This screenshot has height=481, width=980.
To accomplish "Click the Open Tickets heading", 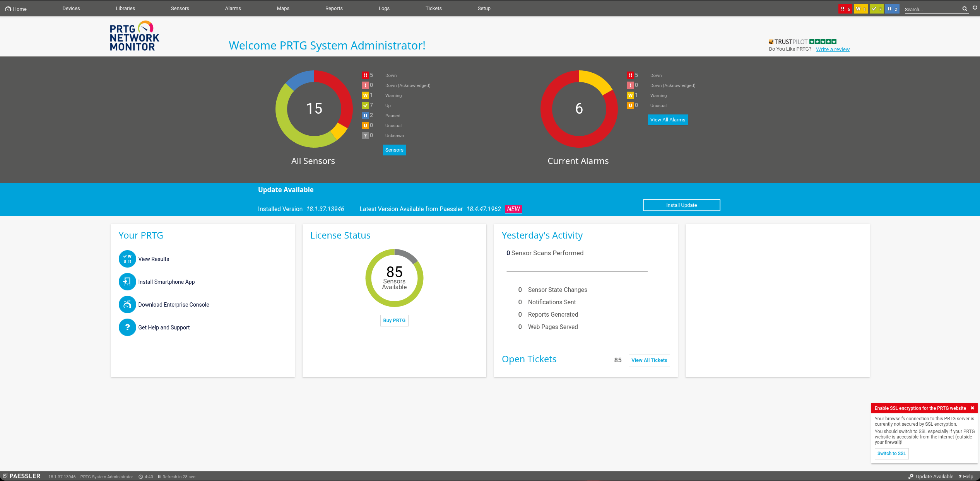I will [x=529, y=359].
